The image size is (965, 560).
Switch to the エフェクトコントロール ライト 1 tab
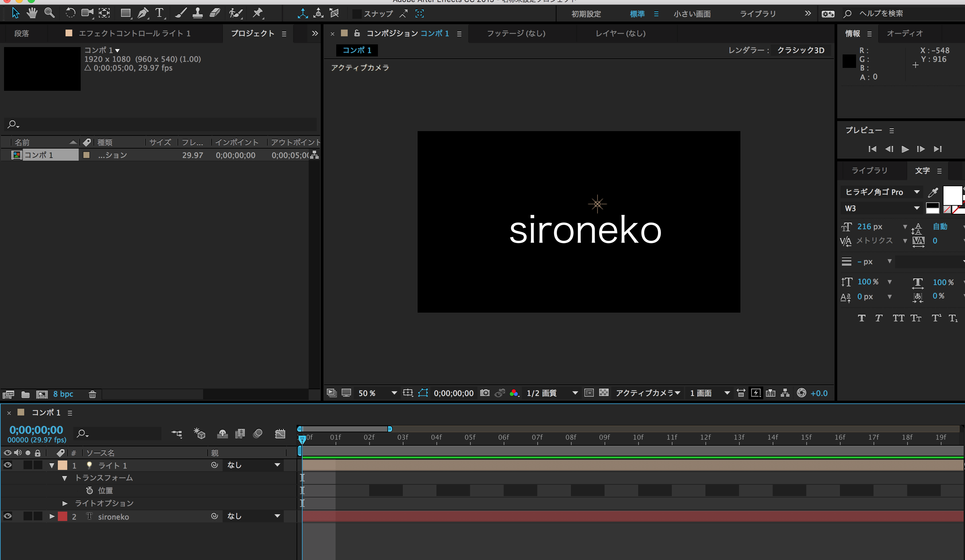[134, 34]
